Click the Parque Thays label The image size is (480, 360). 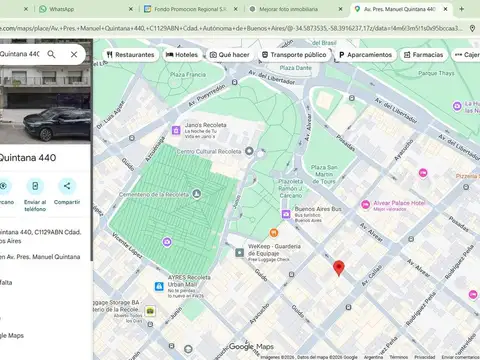click(x=436, y=73)
